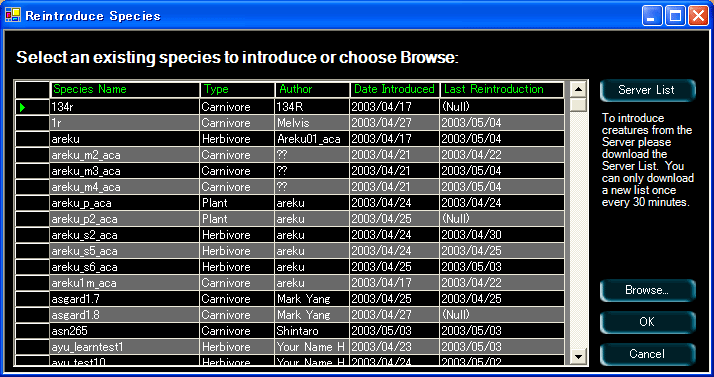Minimize the Reintroduce Species window
Viewport: 714px width, 377px height.
tap(652, 16)
